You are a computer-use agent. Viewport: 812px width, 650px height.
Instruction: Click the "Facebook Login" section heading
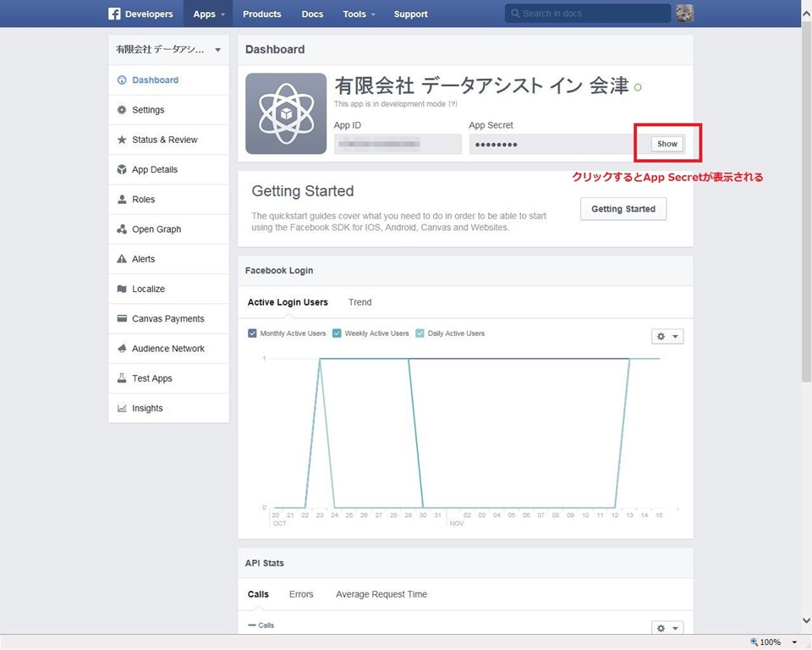coord(279,271)
